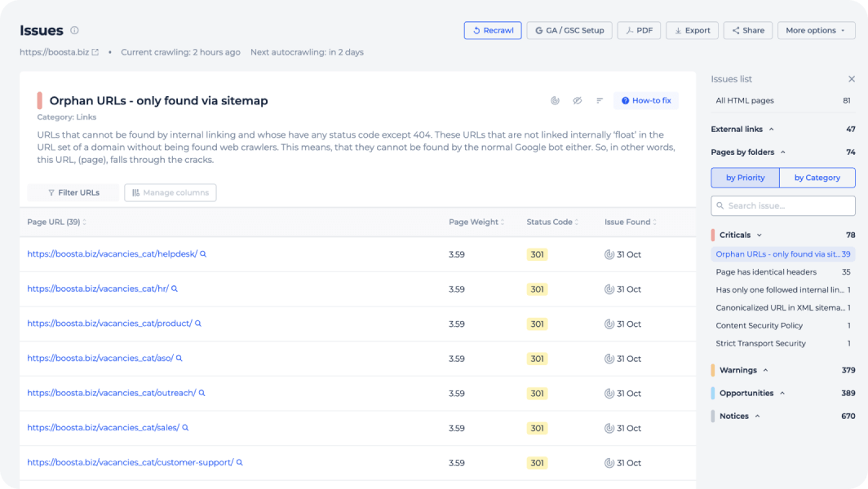Open the More options dropdown
Screen dimensions: 868x489
click(816, 30)
